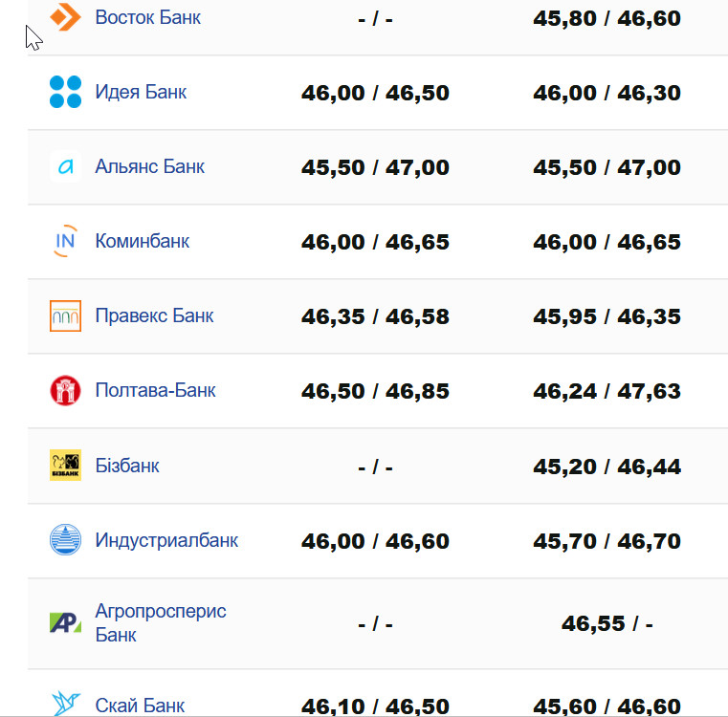Click the Полтава-Банк red round logo

(x=65, y=390)
